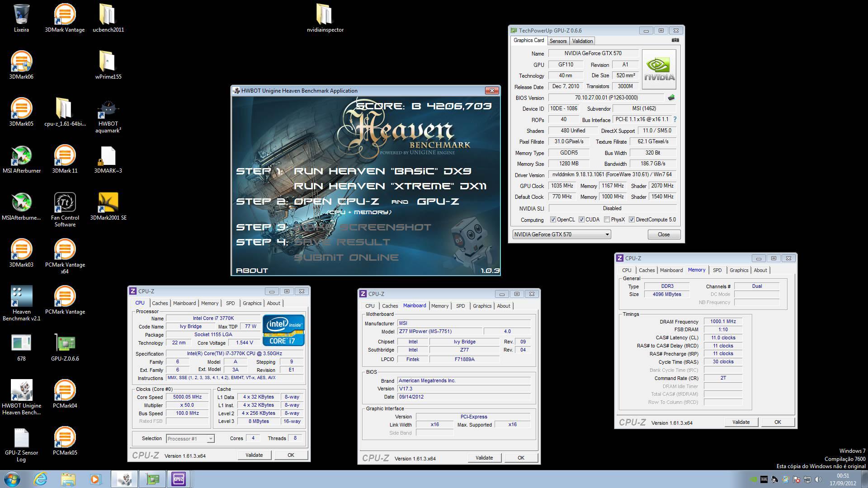
Task: Open SPD tab in CPU-Z mainboard window
Action: pos(460,306)
